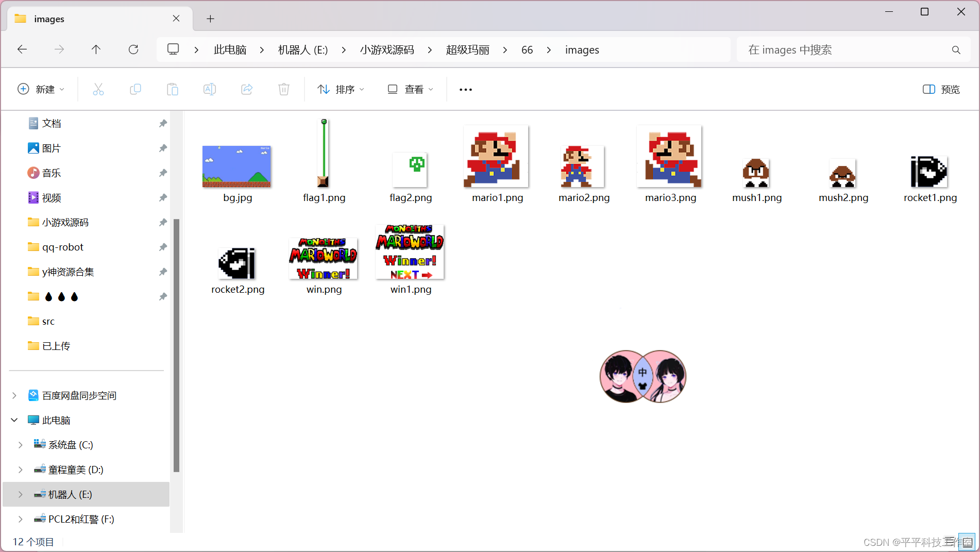980x552 pixels.
Task: Select the mario2.png file
Action: [x=584, y=174]
